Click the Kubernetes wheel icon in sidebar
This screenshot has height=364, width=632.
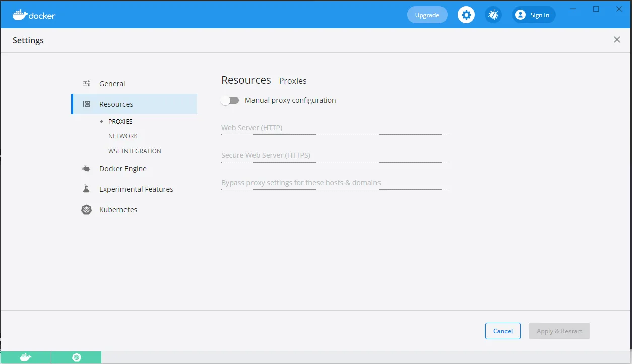pyautogui.click(x=86, y=210)
